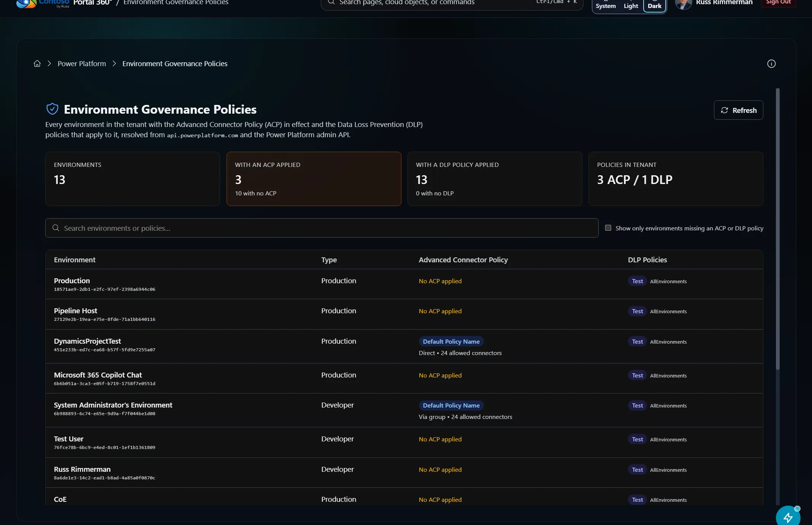Click the Environment column header
Screen dimensions: 812x525
coord(75,260)
